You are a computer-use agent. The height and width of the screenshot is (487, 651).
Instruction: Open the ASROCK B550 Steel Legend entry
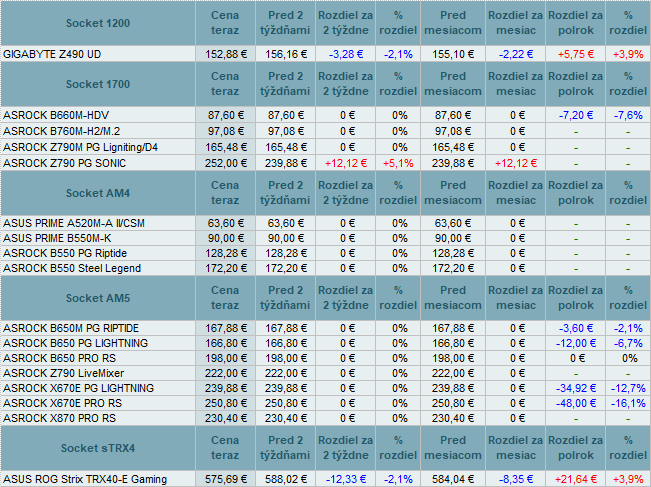(72, 269)
